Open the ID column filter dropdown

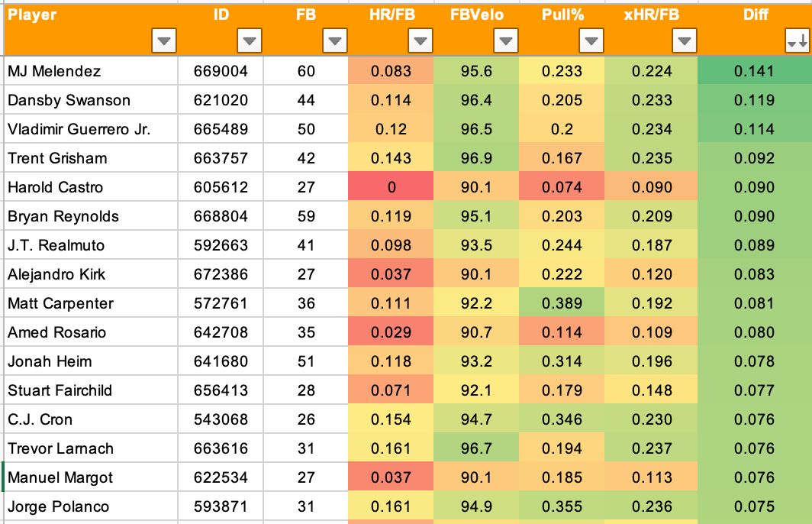249,40
